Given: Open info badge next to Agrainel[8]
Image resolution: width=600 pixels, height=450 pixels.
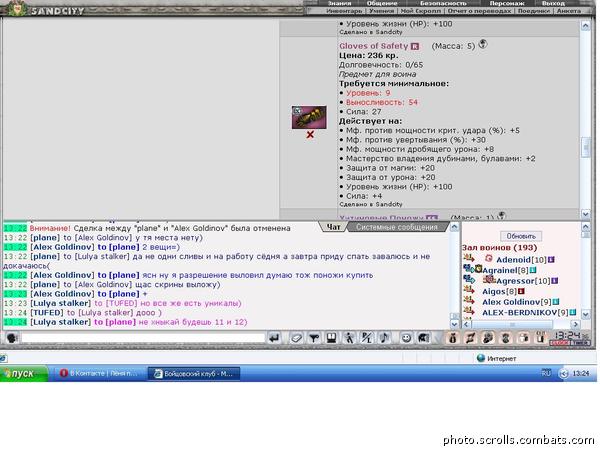Looking at the screenshot, I should pyautogui.click(x=533, y=270).
